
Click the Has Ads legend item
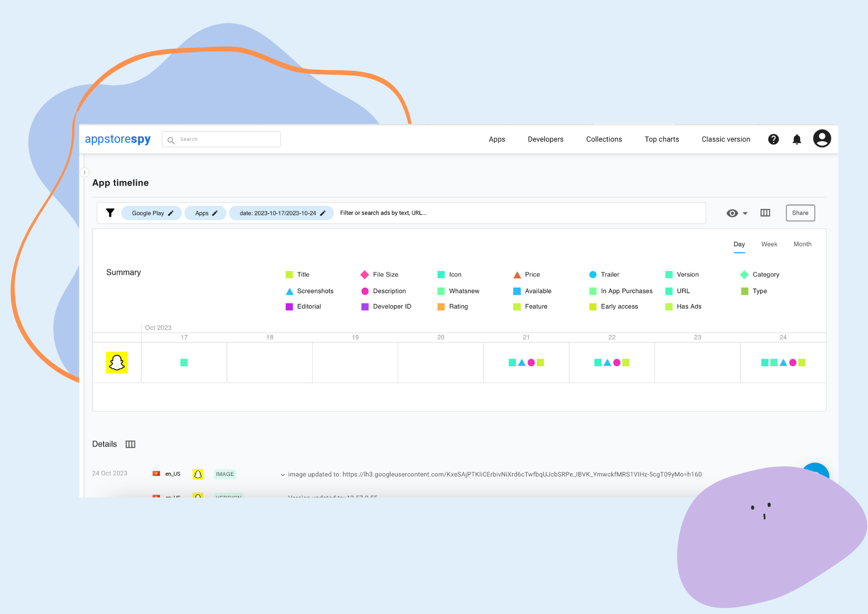[x=684, y=307]
